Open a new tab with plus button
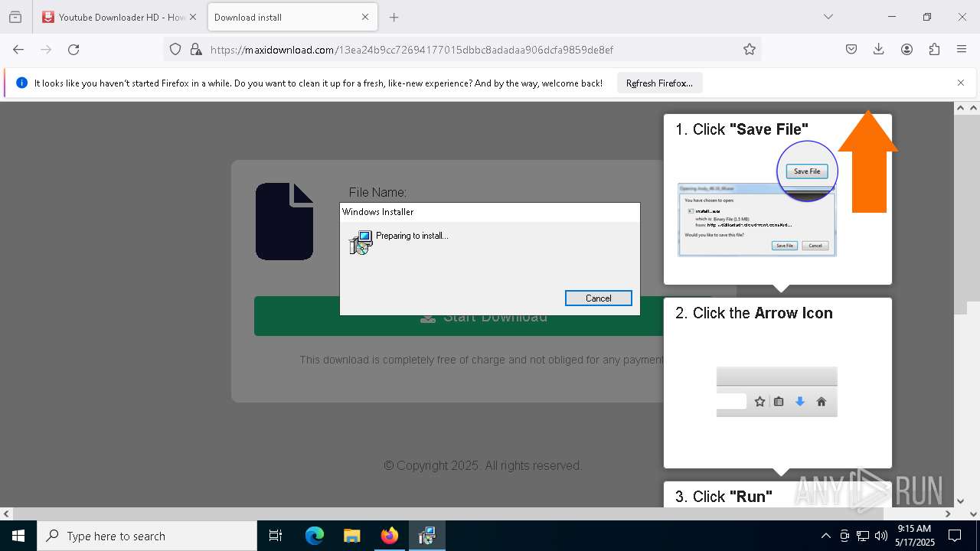 pos(394,17)
